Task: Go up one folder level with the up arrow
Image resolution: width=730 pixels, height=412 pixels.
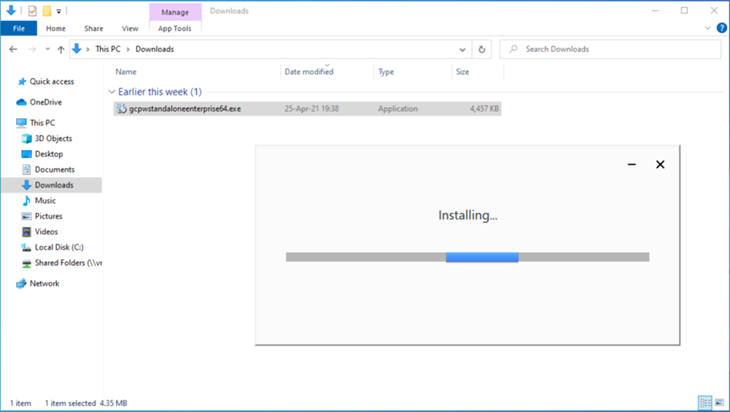Action: coord(61,49)
